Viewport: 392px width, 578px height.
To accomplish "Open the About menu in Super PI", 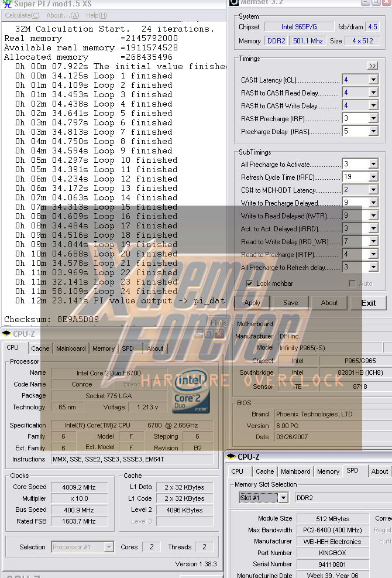I will pyautogui.click(x=63, y=15).
